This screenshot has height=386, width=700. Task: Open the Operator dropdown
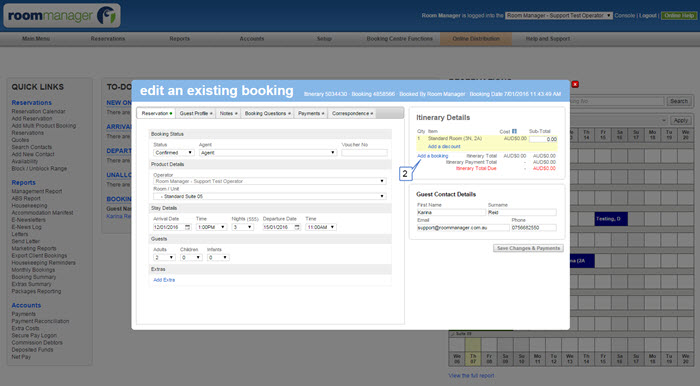(270, 181)
